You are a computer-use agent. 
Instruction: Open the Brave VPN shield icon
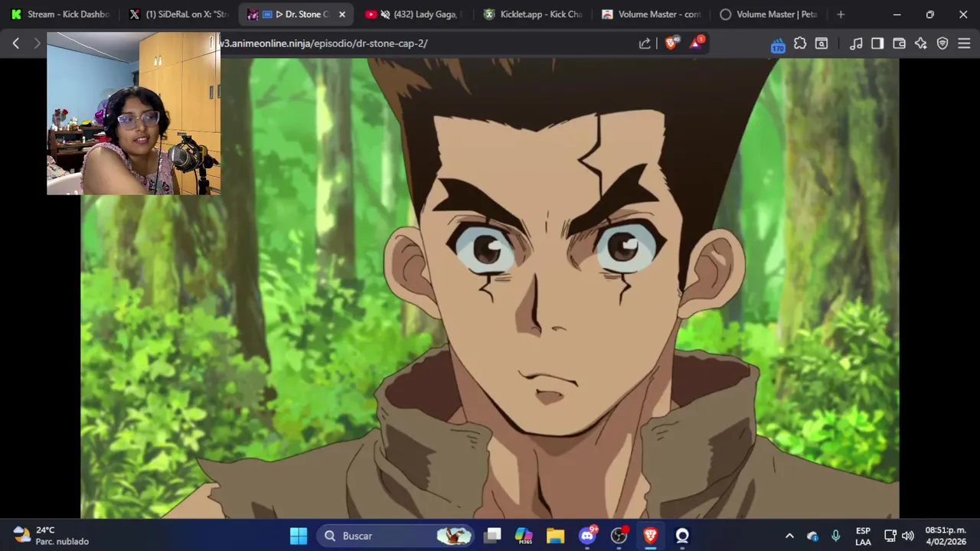click(x=942, y=44)
